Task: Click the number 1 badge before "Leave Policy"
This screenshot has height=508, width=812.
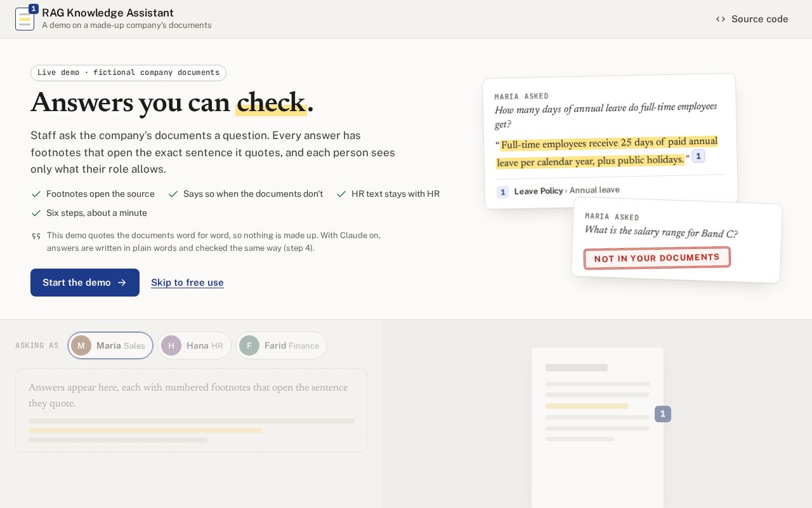Action: [502, 192]
